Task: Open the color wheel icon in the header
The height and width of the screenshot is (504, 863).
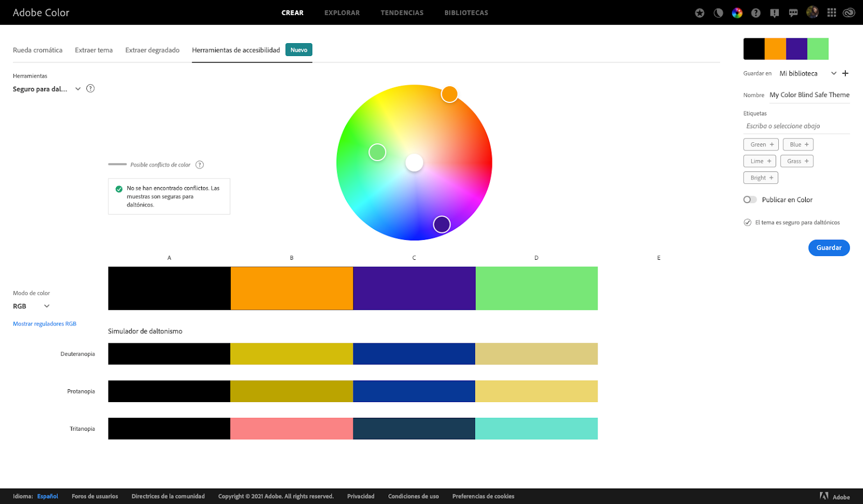Action: pos(737,12)
